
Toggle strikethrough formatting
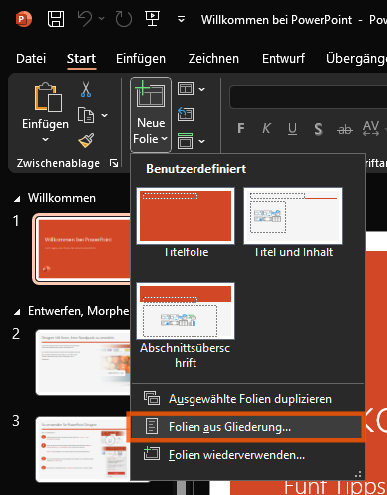(345, 129)
